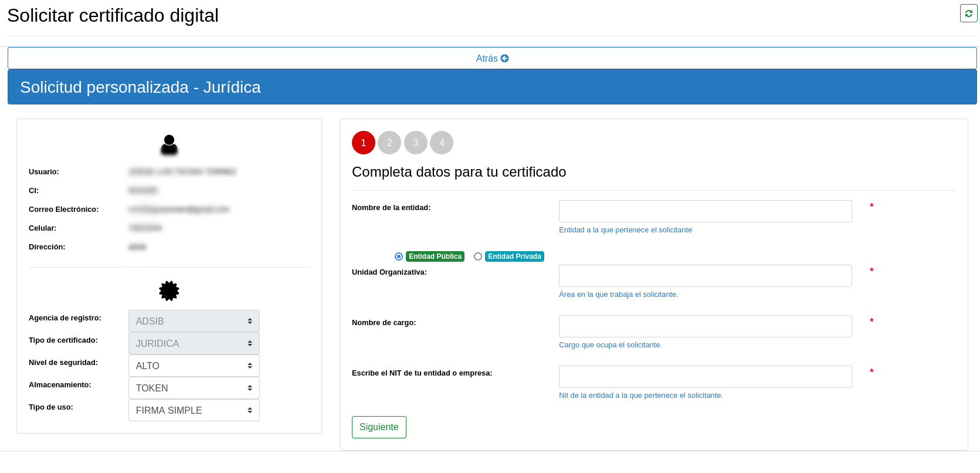Open step 4 circle indicator
Screen dimensions: 980x473
pos(442,143)
